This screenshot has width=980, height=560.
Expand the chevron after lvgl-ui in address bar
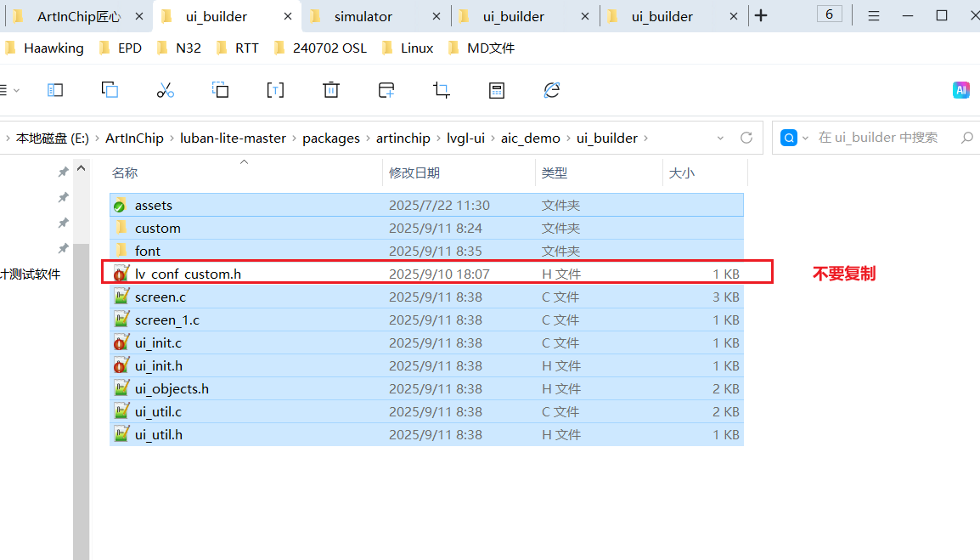[493, 139]
